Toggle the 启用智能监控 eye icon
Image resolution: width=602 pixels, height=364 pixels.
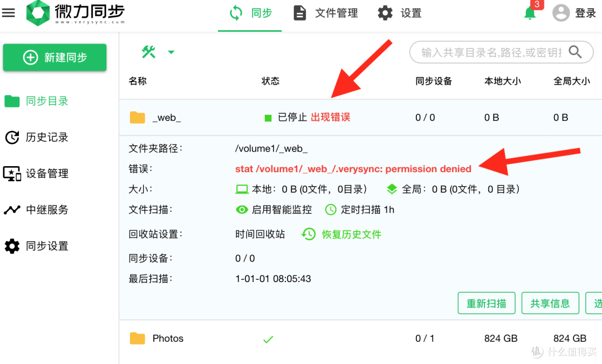(242, 210)
